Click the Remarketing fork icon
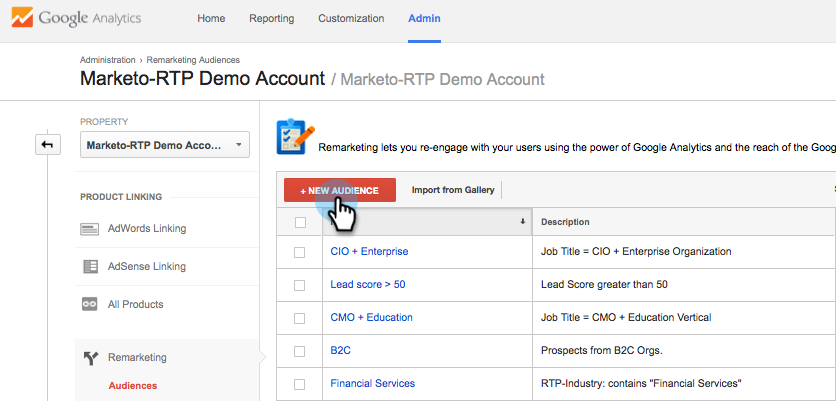Viewport: 836px width, 401px height. click(90, 357)
